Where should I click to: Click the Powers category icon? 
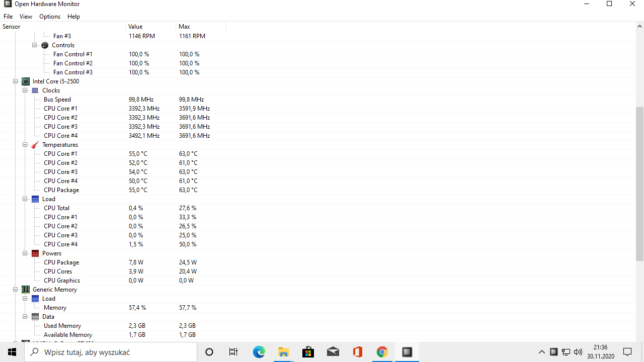[x=35, y=253]
